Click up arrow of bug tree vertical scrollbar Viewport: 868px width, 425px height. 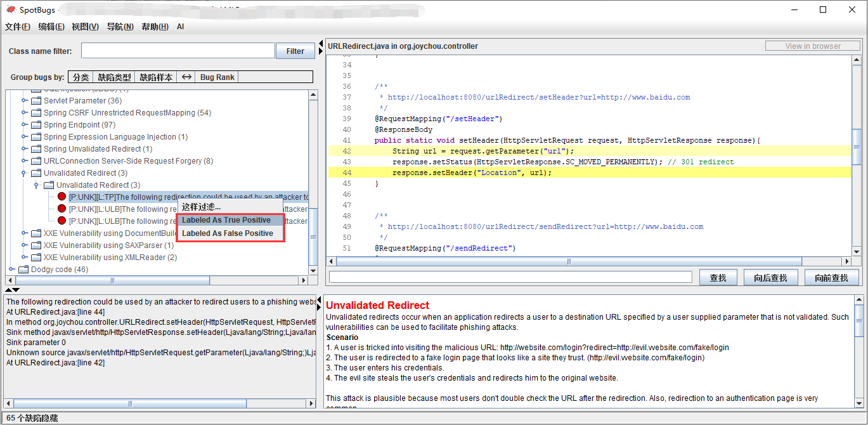pyautogui.click(x=313, y=95)
